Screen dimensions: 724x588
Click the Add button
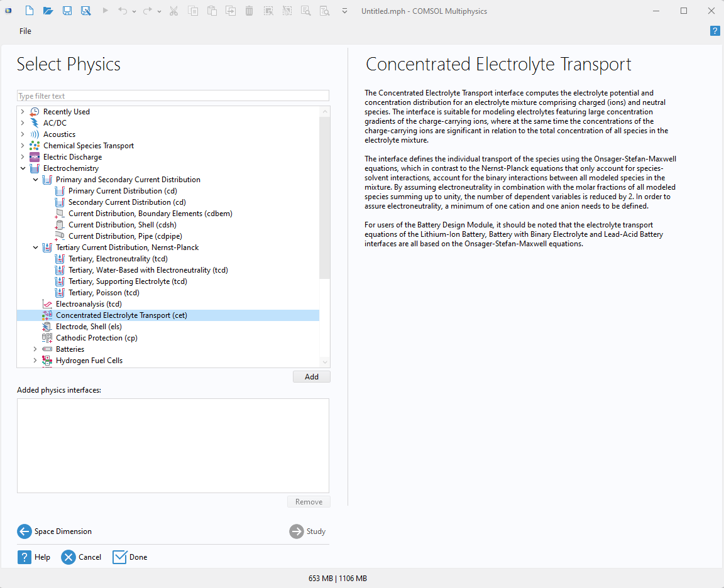312,377
